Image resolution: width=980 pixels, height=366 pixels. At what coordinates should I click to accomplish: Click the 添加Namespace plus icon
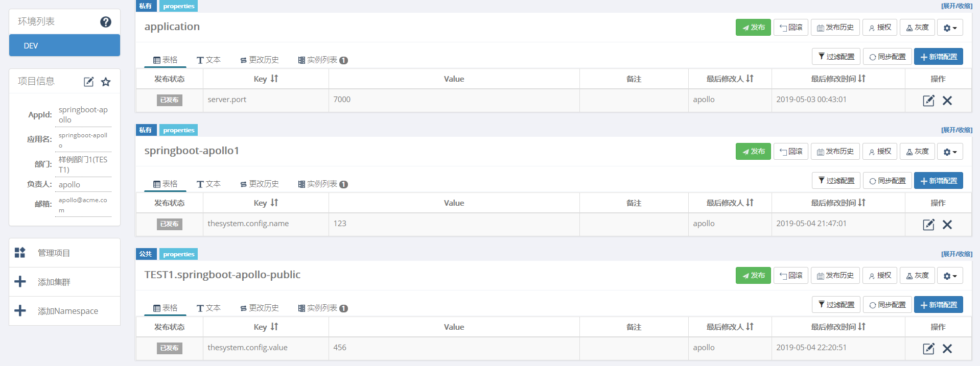point(20,310)
